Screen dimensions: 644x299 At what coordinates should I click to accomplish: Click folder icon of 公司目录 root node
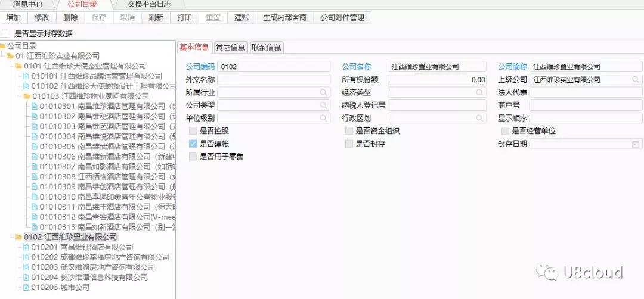3,46
